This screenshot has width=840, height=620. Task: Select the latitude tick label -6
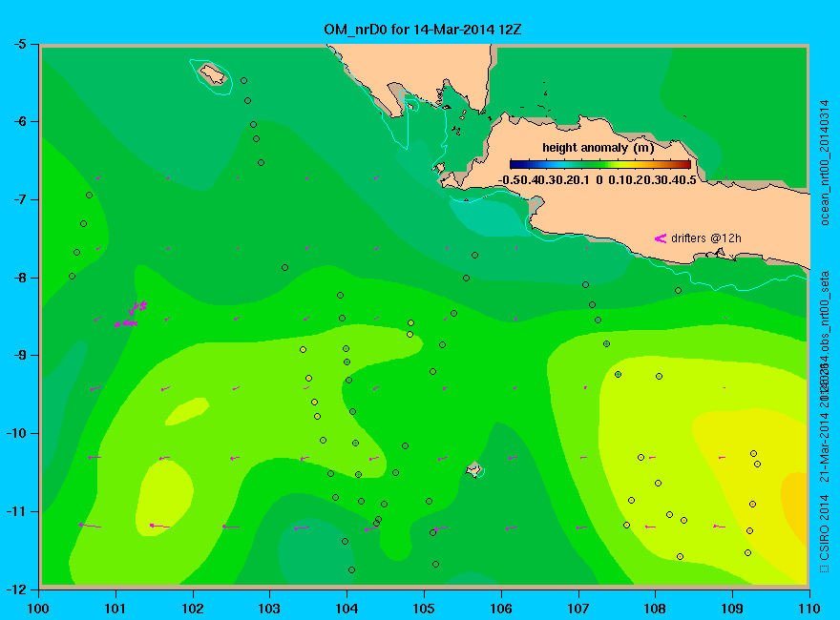coord(19,122)
